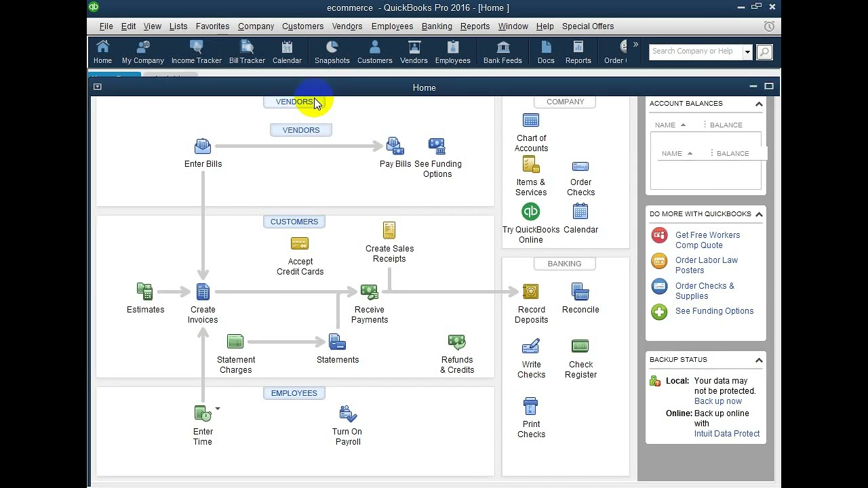Viewport: 868px width, 488px height.
Task: Open the Banking menu
Action: (437, 26)
